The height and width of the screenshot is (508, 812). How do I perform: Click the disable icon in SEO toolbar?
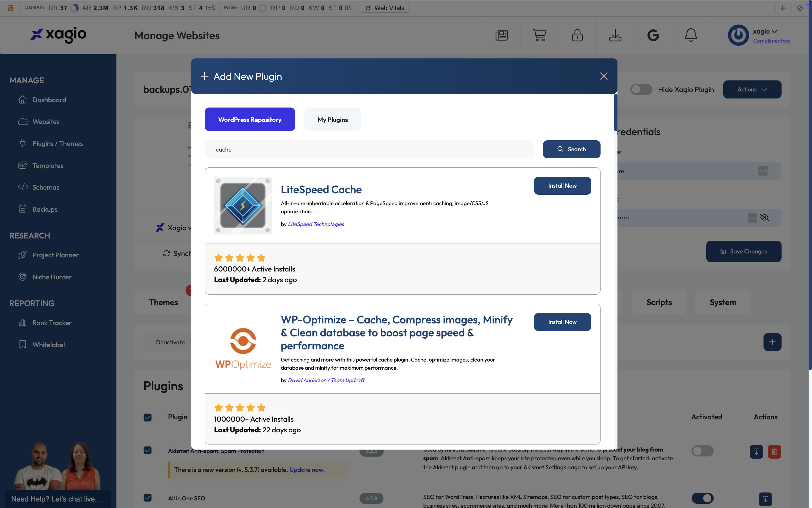tap(800, 8)
